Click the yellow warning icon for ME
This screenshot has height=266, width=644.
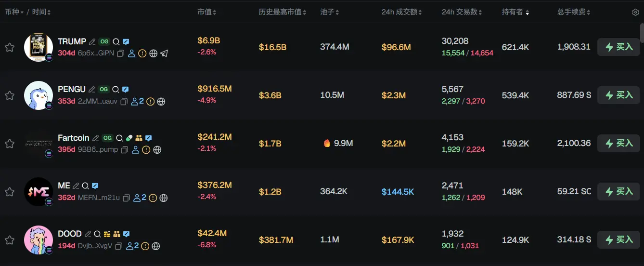click(x=153, y=198)
